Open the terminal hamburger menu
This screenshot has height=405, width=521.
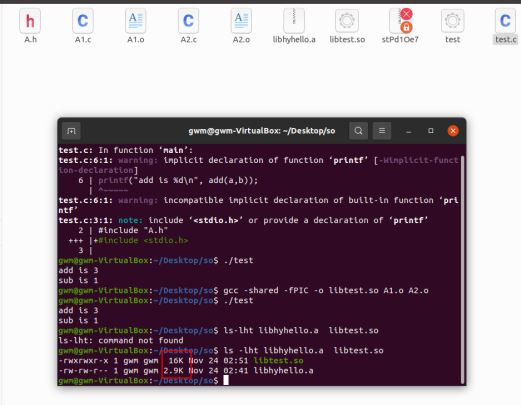tap(382, 131)
